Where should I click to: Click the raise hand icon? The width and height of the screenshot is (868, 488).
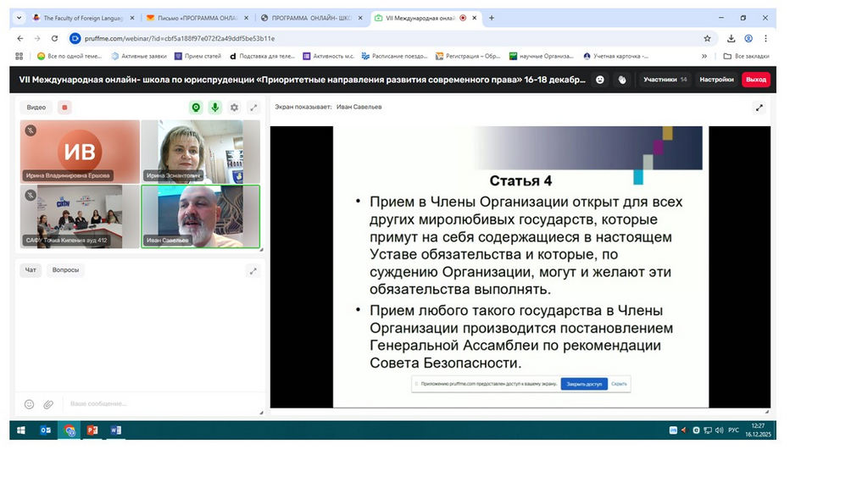(x=621, y=80)
